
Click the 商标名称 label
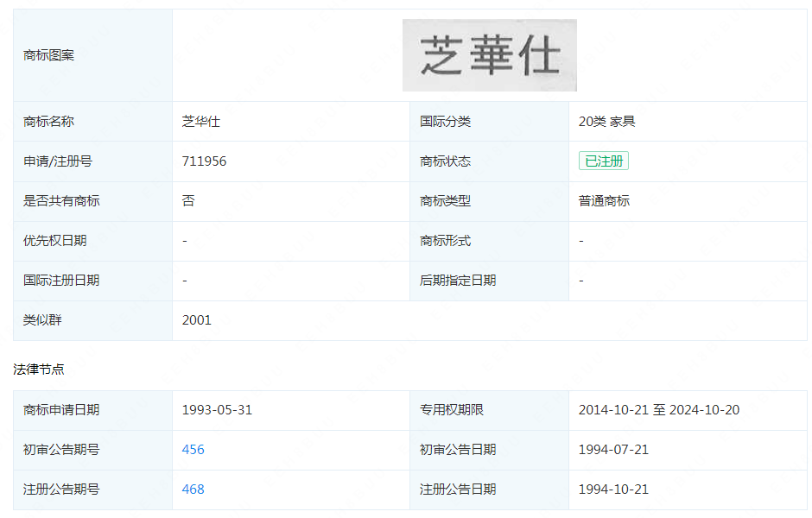point(48,121)
